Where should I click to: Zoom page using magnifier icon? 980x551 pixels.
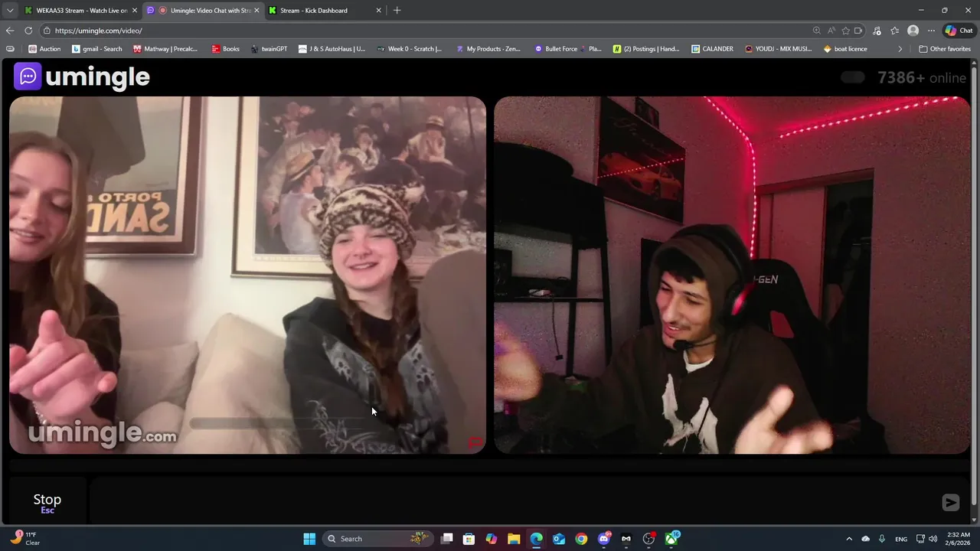pos(816,31)
